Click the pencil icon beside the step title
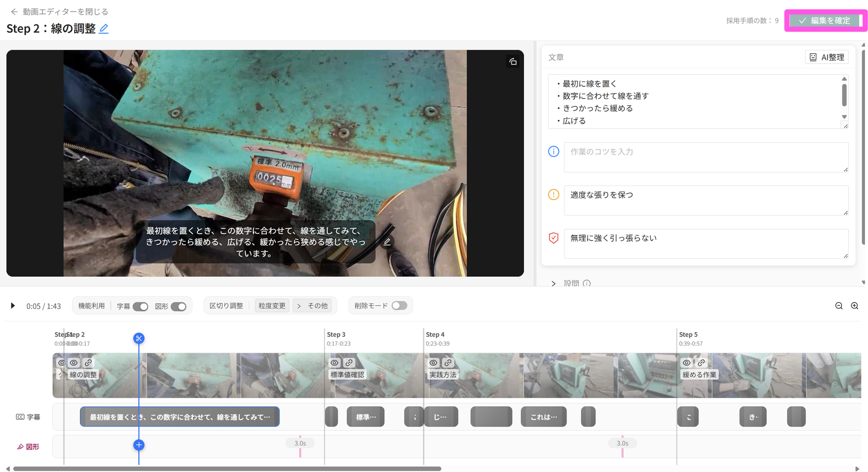 coord(103,29)
